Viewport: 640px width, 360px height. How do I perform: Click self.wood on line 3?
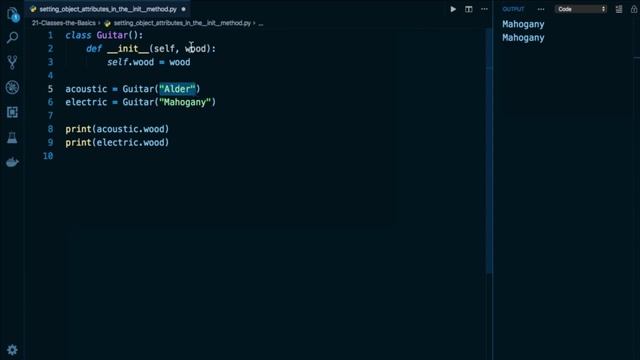[130, 62]
